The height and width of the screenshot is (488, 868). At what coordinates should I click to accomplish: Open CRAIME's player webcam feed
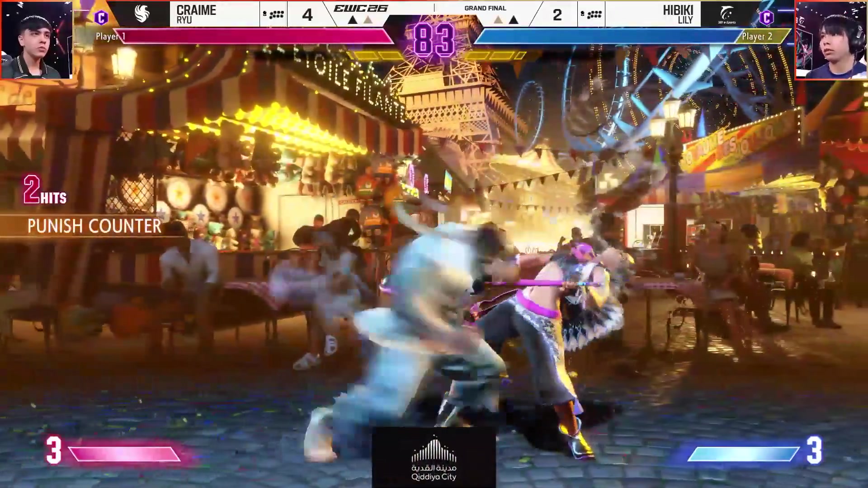point(36,40)
